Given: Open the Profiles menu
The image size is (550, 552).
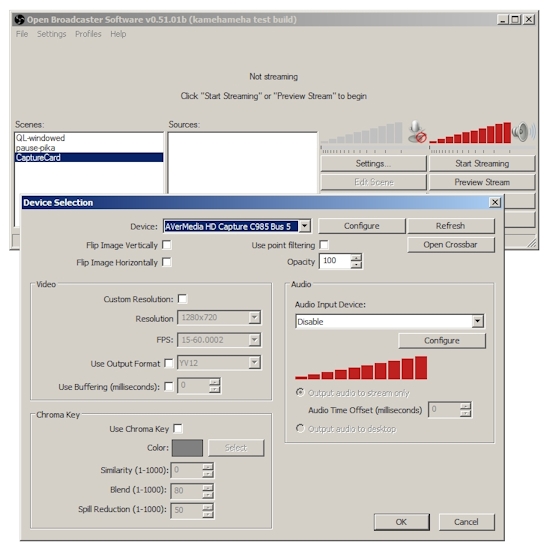Looking at the screenshot, I should pyautogui.click(x=88, y=34).
